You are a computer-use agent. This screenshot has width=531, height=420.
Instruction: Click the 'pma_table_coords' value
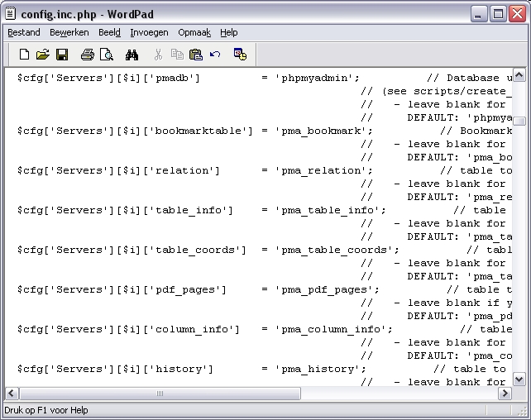337,251
